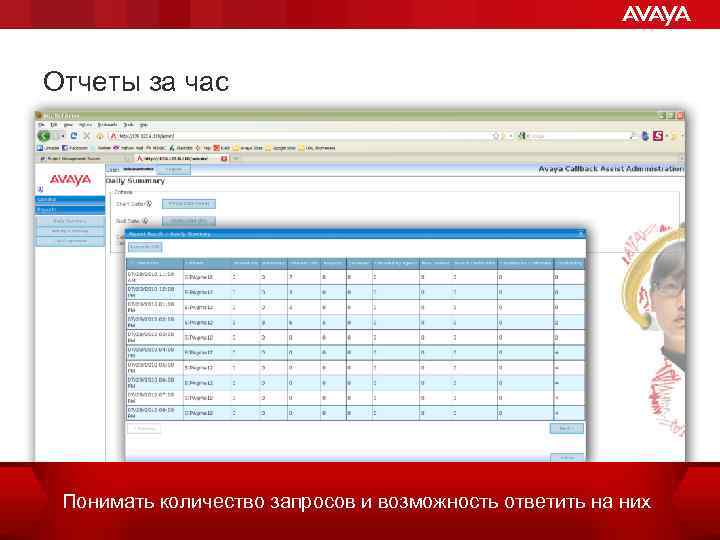
Task: Stop loading with the X icon
Action: coord(86,136)
